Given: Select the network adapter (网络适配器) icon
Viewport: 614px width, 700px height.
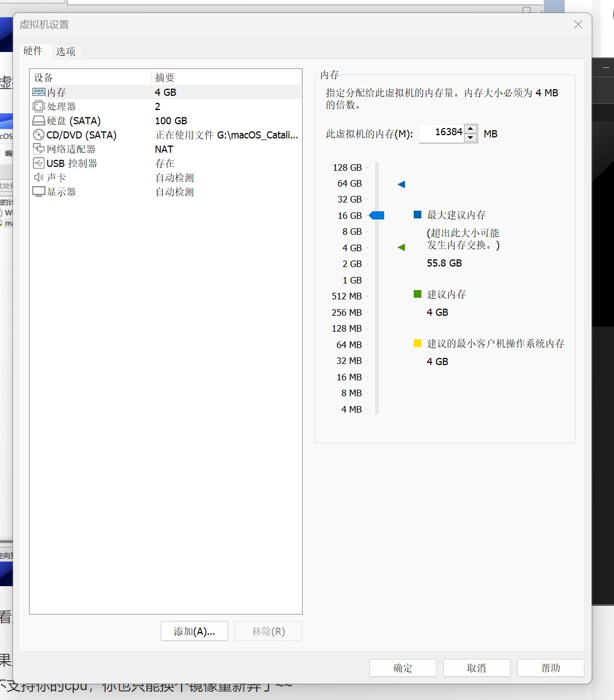Looking at the screenshot, I should click(39, 149).
